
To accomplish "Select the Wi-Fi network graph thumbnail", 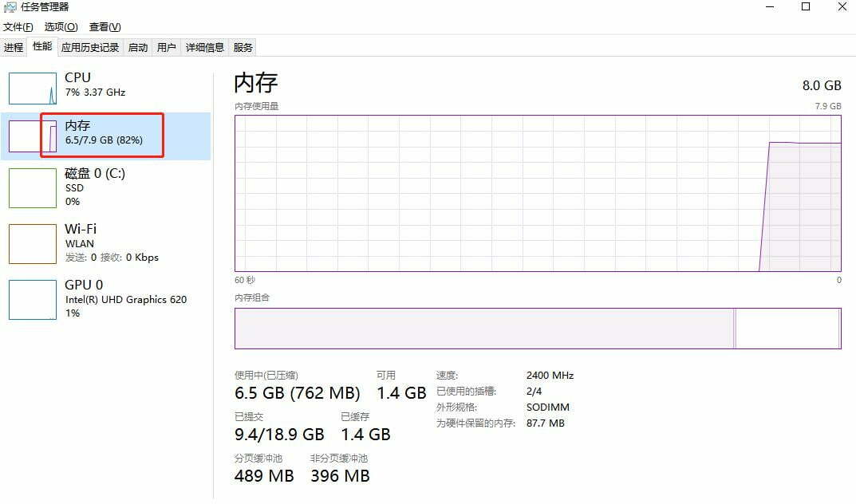I will [x=33, y=243].
